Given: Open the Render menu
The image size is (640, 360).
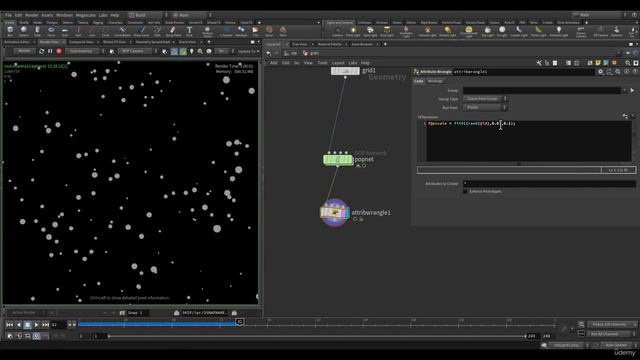Looking at the screenshot, I should tap(31, 15).
